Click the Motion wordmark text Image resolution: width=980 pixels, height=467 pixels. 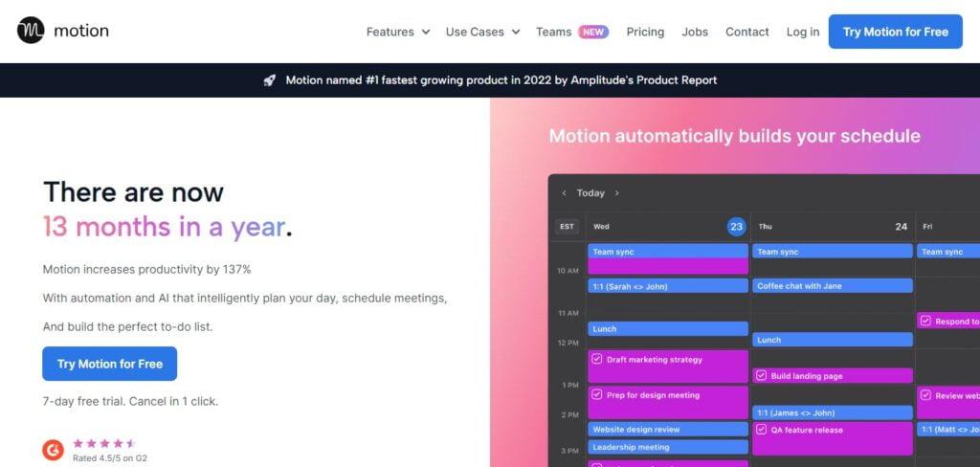coord(81,30)
